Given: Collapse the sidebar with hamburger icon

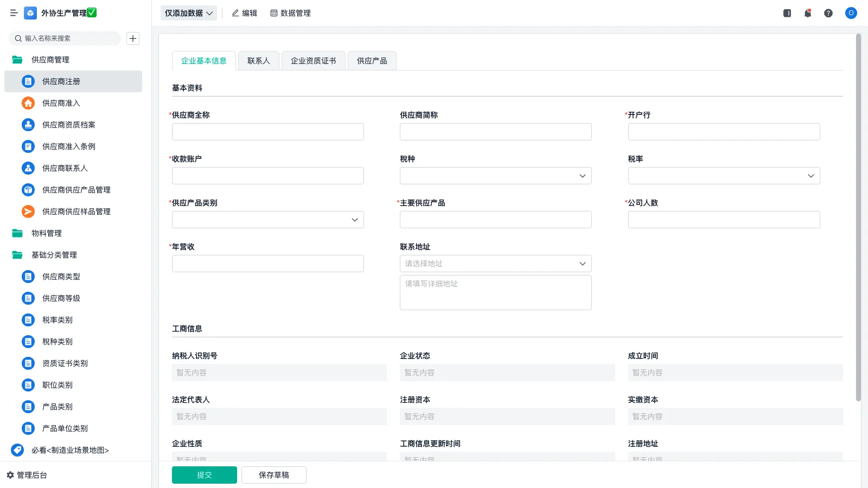Looking at the screenshot, I should (14, 13).
